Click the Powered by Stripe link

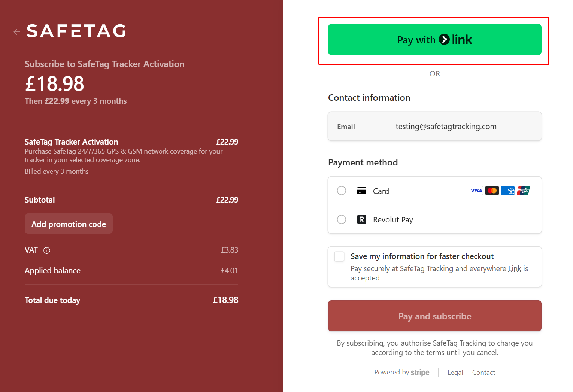pyautogui.click(x=402, y=373)
